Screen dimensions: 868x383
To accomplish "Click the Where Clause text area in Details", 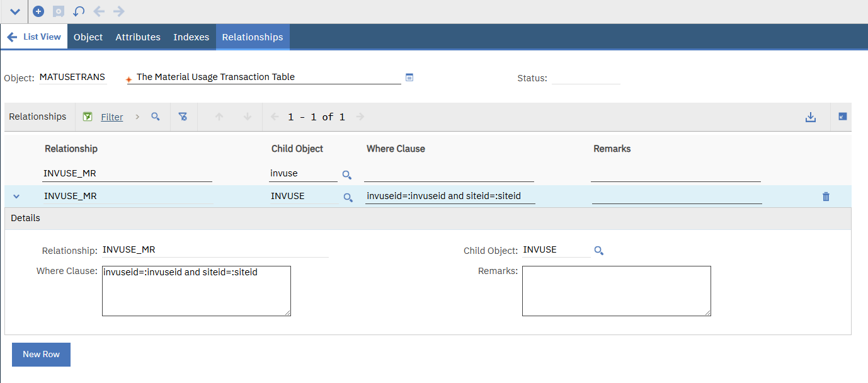I will pyautogui.click(x=196, y=291).
